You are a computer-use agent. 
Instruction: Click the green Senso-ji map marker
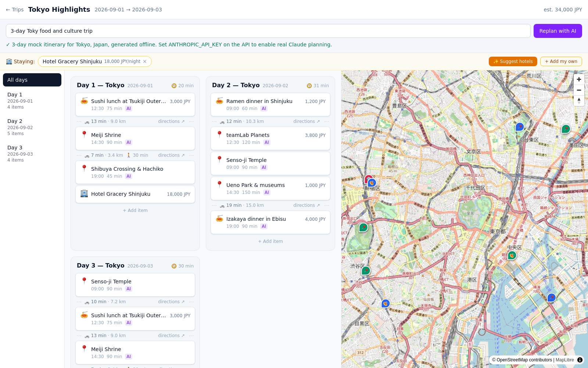566,129
